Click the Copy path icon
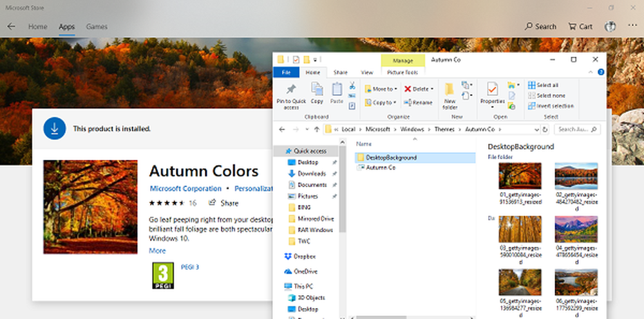The width and height of the screenshot is (644, 319). [352, 96]
